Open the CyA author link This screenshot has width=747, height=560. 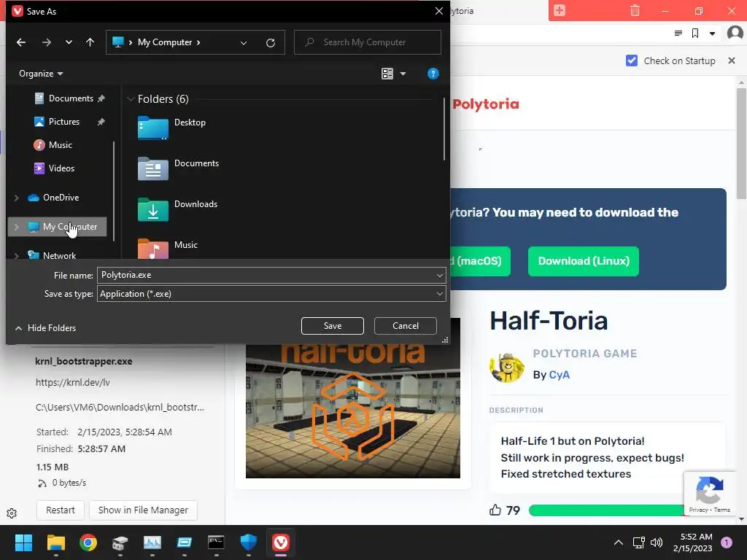coord(560,375)
